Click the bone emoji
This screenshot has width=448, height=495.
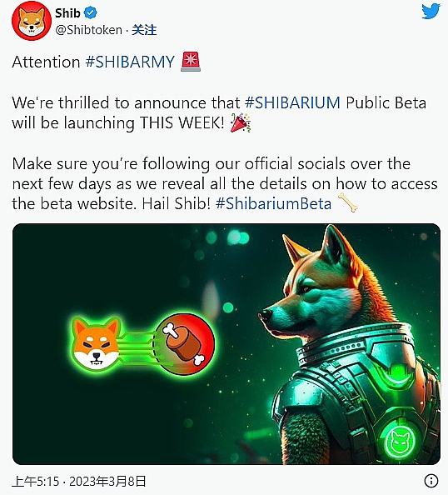click(348, 203)
